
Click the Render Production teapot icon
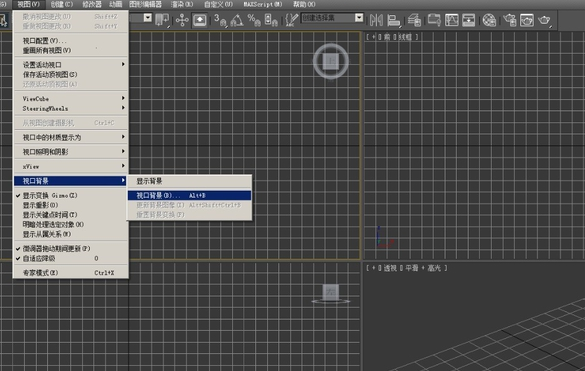(x=544, y=20)
